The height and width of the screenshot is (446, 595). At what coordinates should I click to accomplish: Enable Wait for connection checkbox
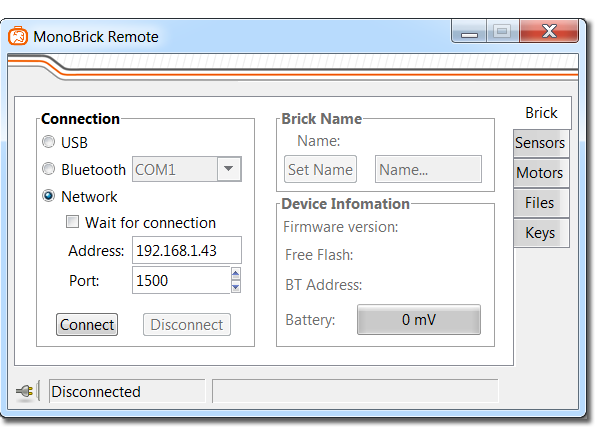pos(72,222)
